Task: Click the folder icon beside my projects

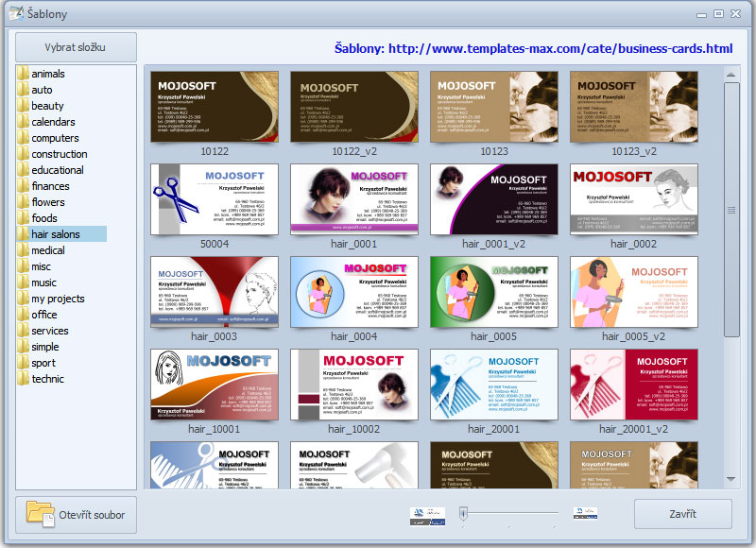Action: tap(23, 299)
